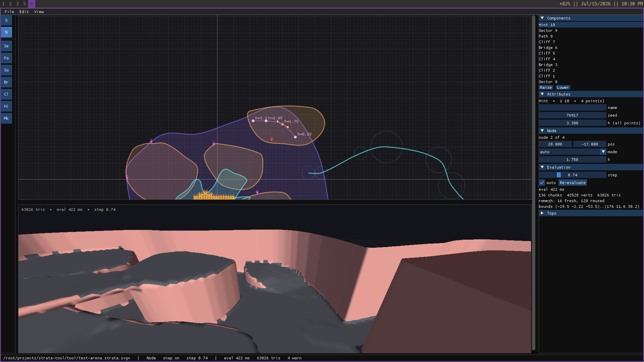The image size is (644, 362).
Task: Switch to workspace 6
Action: pyautogui.click(x=32, y=4)
